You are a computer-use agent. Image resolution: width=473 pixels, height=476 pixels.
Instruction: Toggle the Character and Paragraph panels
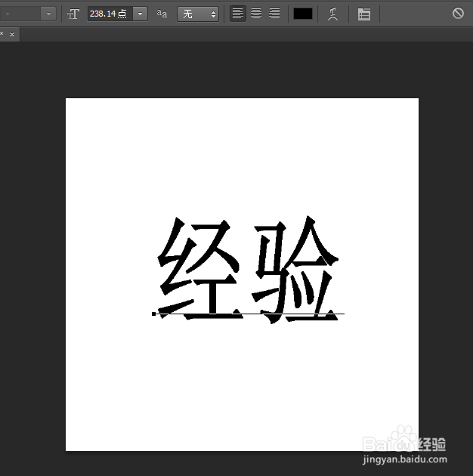click(x=364, y=14)
